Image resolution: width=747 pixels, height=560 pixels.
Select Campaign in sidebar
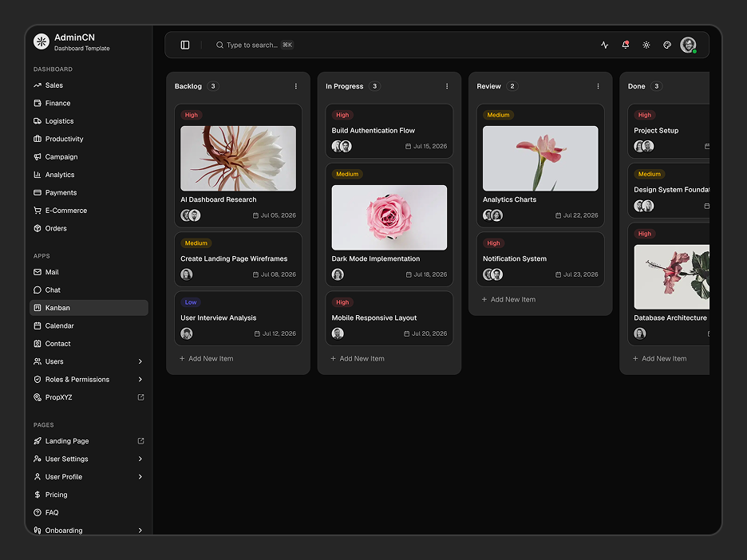[x=89, y=156]
